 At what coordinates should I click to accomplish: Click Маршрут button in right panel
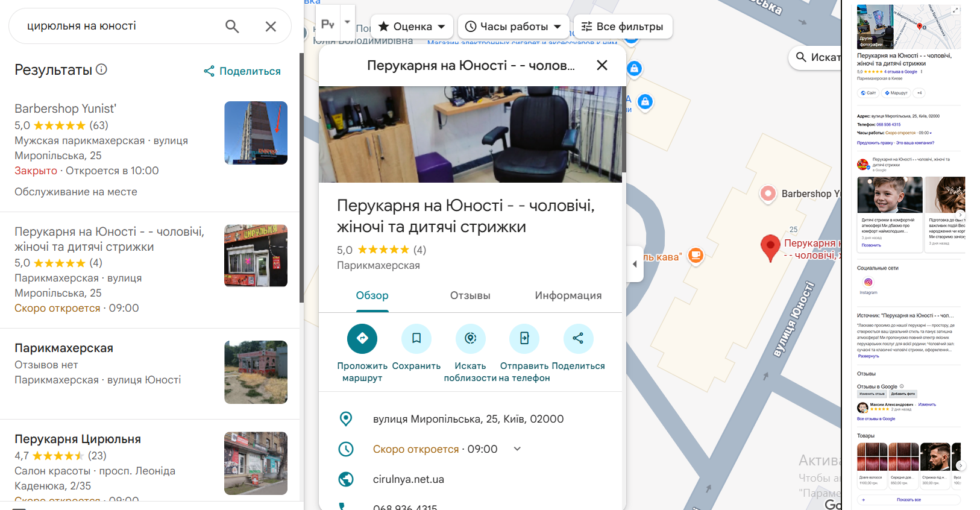(x=896, y=93)
